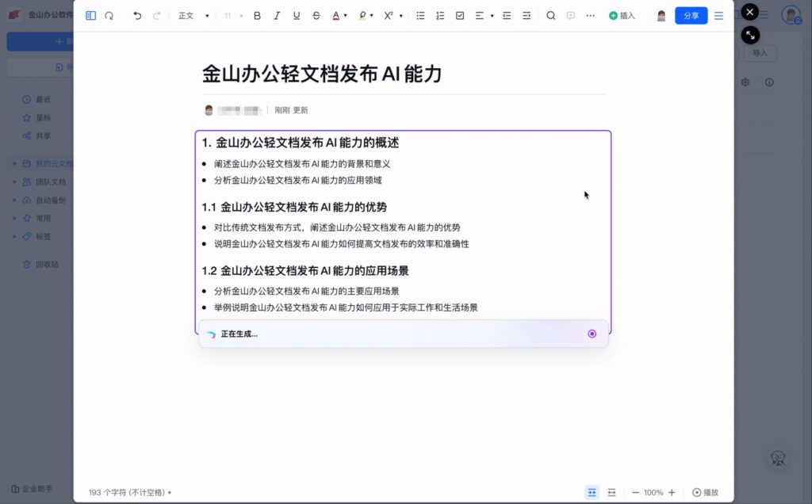Viewport: 812px width, 504px height.
Task: Click the author avatar under the title
Action: 209,110
